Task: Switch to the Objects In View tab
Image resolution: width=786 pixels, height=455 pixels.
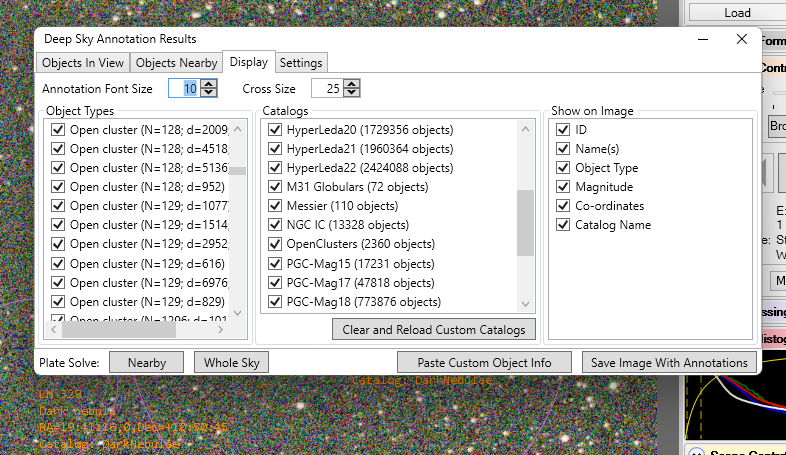Action: 83,63
